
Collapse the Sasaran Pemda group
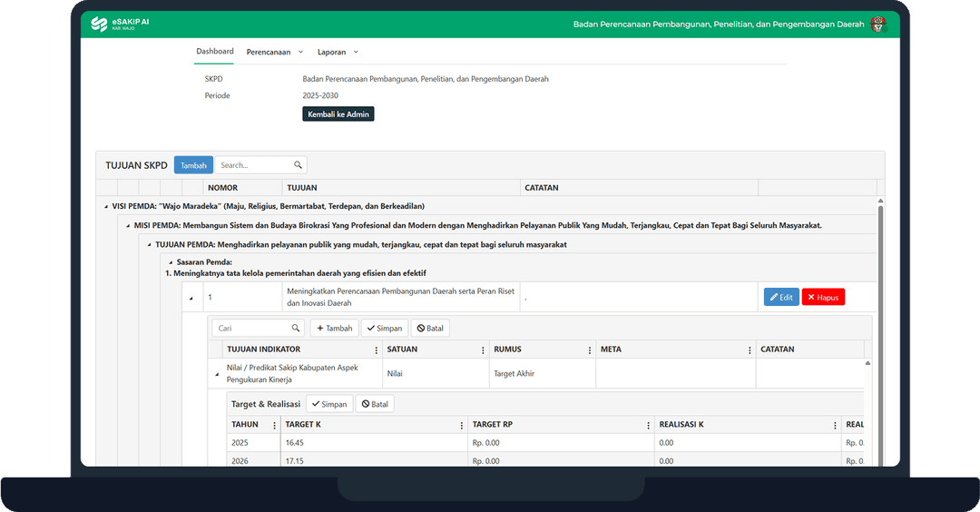169,262
